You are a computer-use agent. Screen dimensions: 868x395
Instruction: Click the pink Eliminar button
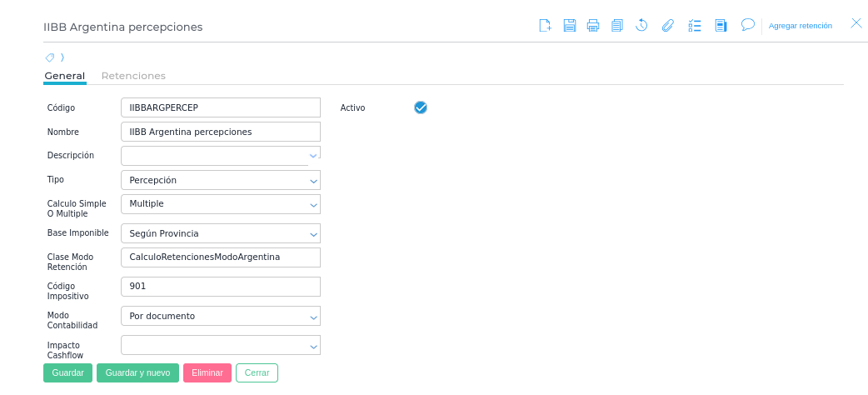coord(207,372)
